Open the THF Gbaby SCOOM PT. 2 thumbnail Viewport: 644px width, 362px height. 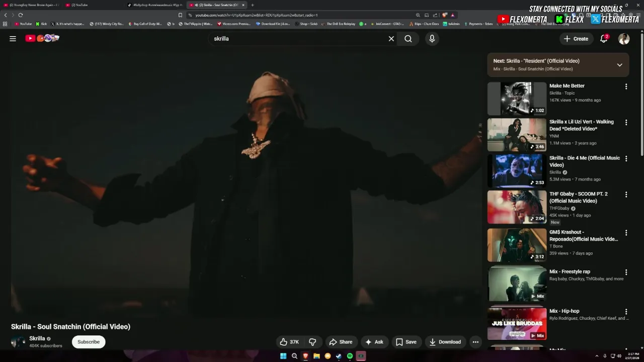(x=517, y=207)
